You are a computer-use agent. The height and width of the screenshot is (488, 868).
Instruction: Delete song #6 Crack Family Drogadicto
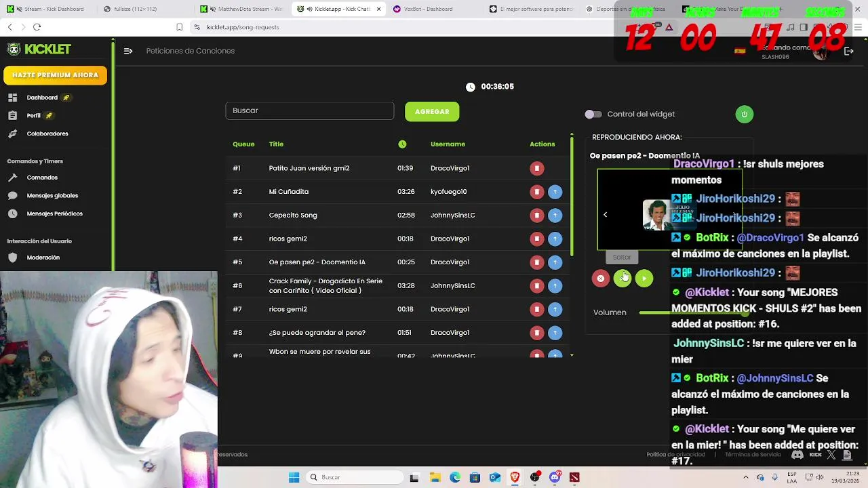pos(536,286)
